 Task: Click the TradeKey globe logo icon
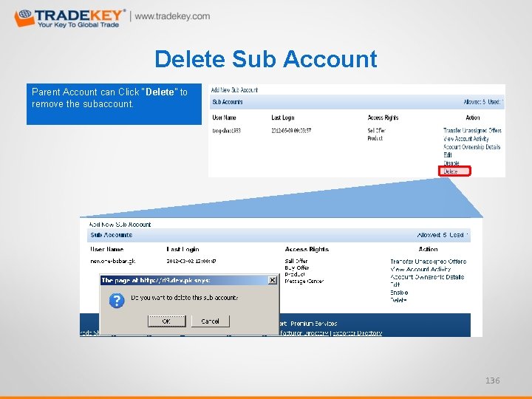(24, 18)
